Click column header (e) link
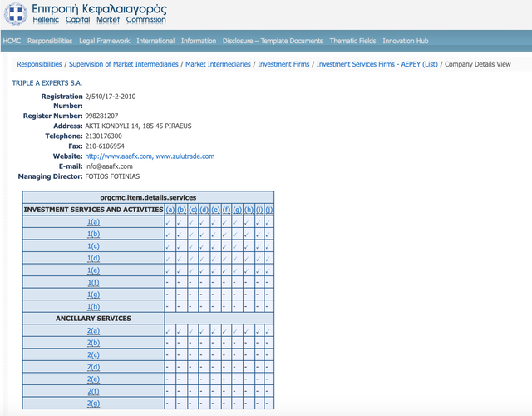The image size is (532, 416). click(x=215, y=210)
